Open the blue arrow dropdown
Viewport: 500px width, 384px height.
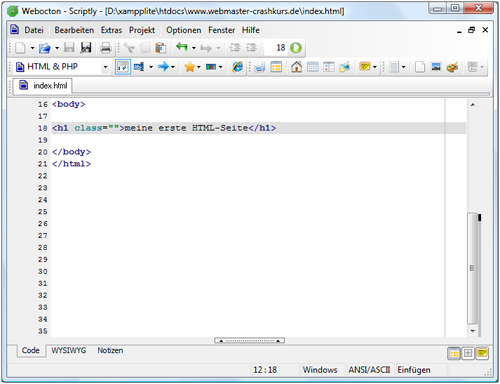tap(173, 67)
